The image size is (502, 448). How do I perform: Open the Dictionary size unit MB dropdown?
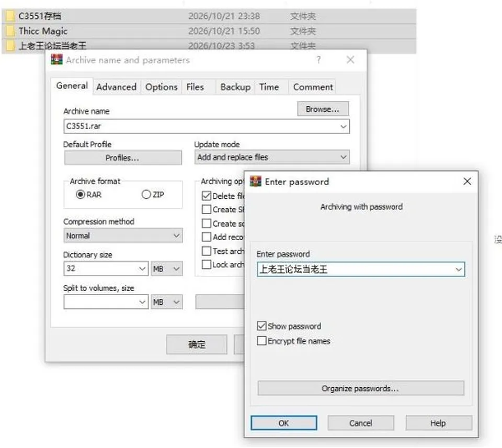coord(167,268)
